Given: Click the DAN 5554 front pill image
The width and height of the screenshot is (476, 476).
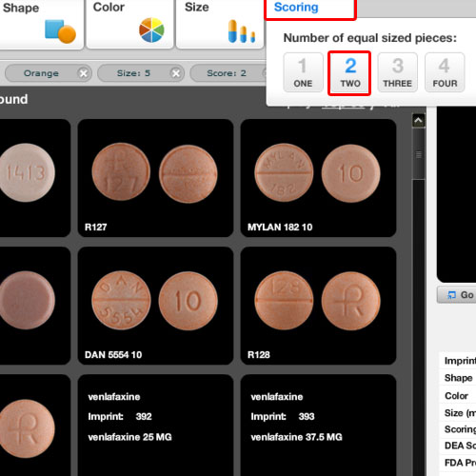Looking at the screenshot, I should point(121,300).
